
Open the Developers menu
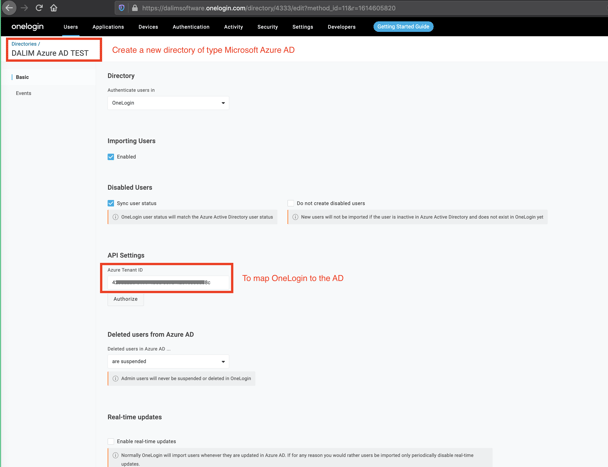341,27
